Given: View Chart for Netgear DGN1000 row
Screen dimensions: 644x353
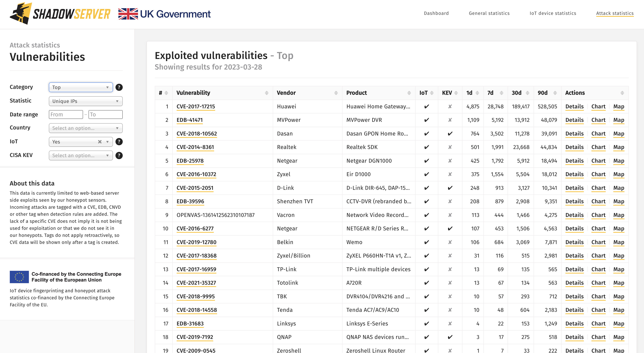Looking at the screenshot, I should 598,161.
